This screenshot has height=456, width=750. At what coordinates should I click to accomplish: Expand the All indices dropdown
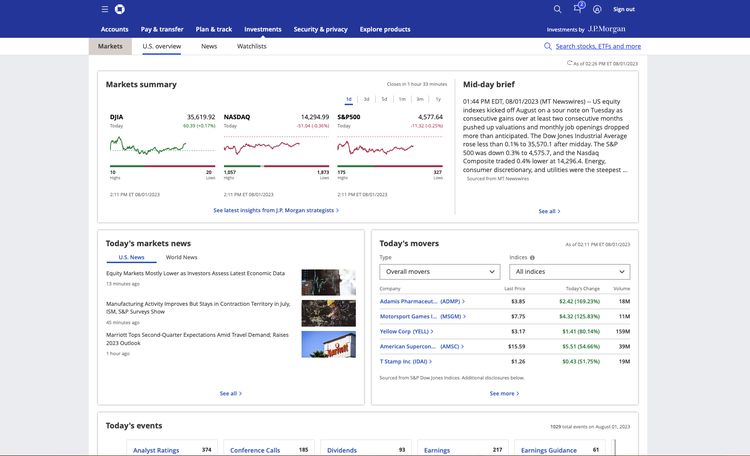570,272
